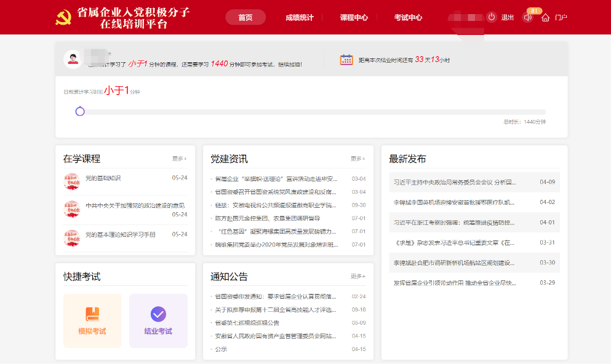The width and height of the screenshot is (611, 364).
Task: Open the purple 结业考试 checkmark icon
Action: pos(158,314)
